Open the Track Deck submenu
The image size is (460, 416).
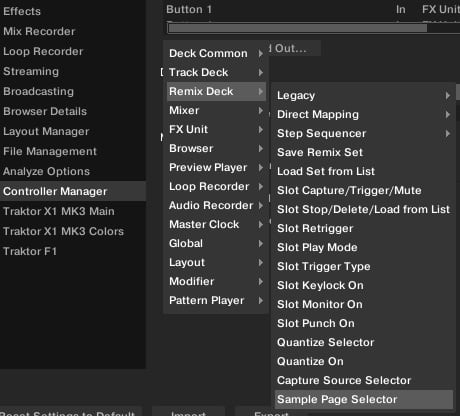pyautogui.click(x=216, y=72)
